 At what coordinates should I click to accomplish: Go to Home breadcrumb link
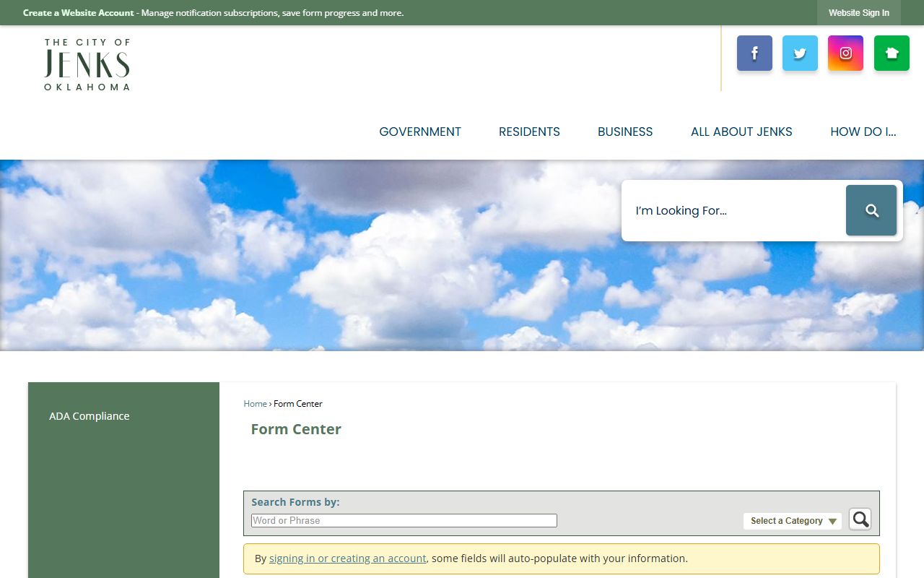pyautogui.click(x=255, y=404)
